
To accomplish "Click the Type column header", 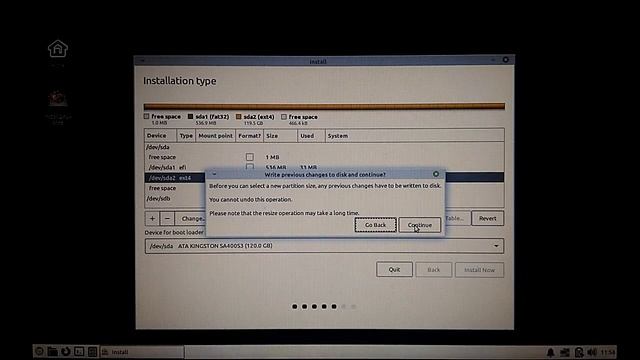I will point(186,136).
